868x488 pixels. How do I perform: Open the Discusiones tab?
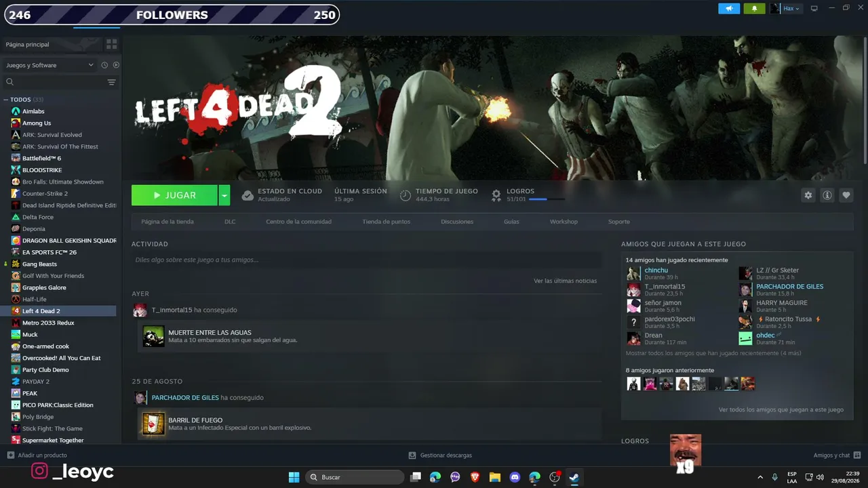457,222
